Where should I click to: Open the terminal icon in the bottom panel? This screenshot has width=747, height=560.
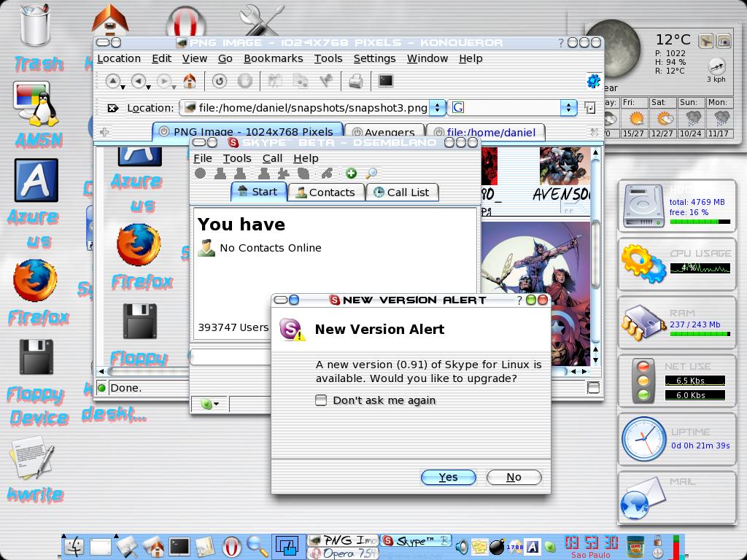point(179,547)
